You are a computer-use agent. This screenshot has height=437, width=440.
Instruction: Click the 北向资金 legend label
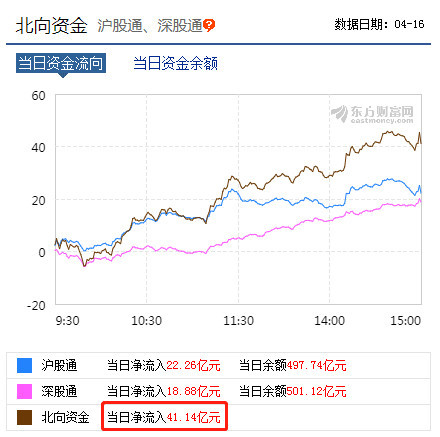[x=65, y=417]
